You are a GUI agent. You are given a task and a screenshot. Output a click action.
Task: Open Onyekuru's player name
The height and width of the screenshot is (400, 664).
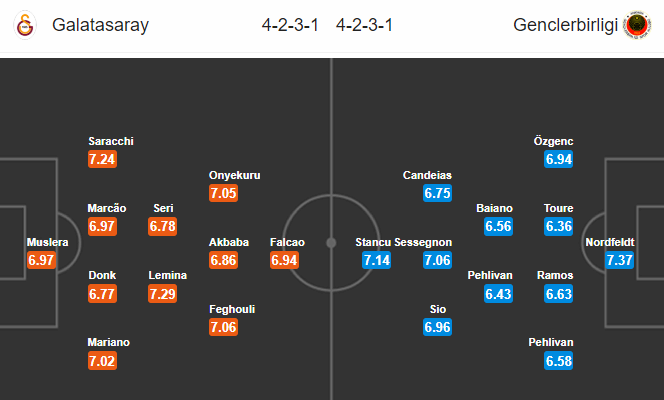235,175
